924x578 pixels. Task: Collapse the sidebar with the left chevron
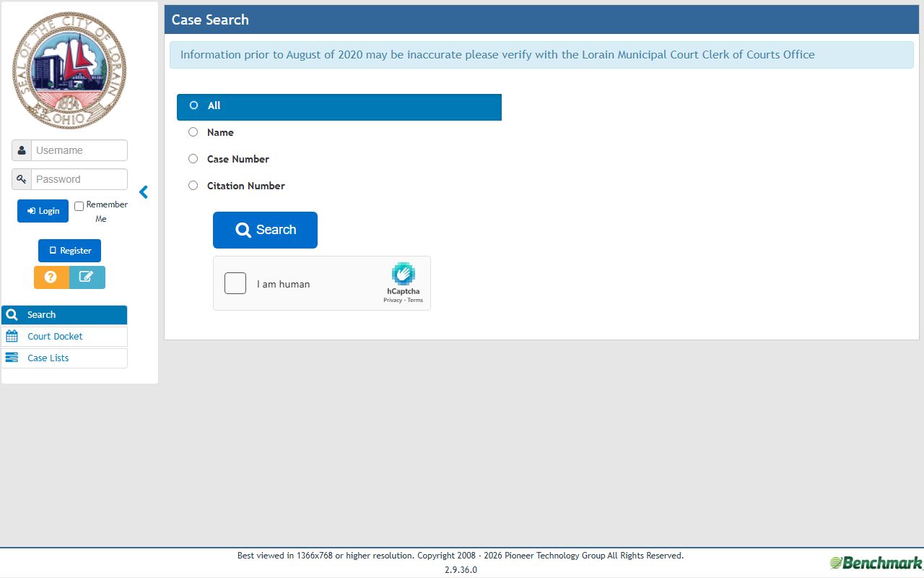tap(143, 192)
